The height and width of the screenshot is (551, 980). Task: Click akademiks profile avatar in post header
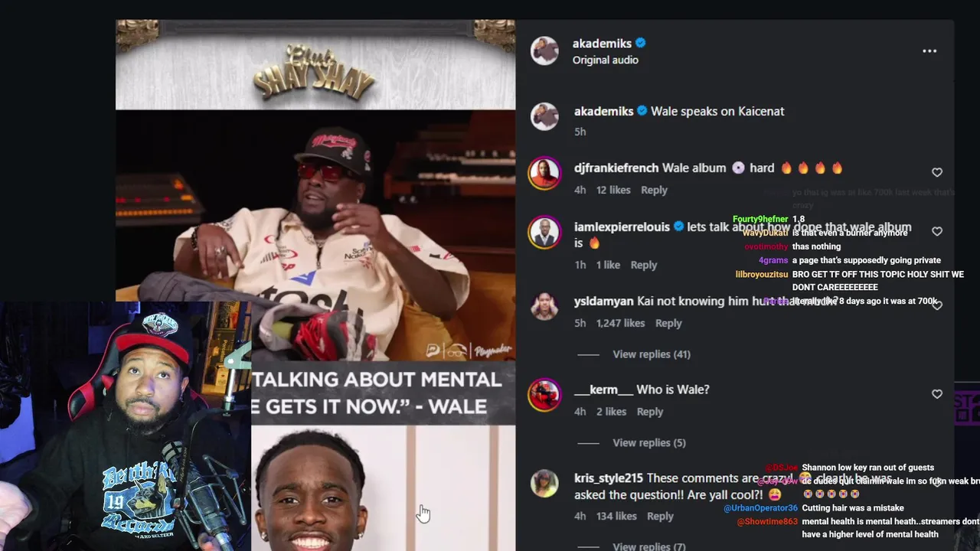pos(544,51)
